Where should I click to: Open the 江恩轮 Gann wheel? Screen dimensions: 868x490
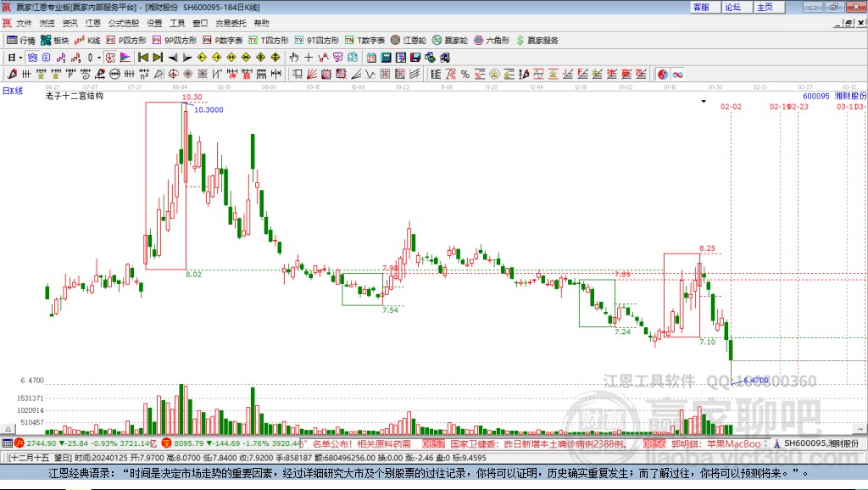(409, 40)
